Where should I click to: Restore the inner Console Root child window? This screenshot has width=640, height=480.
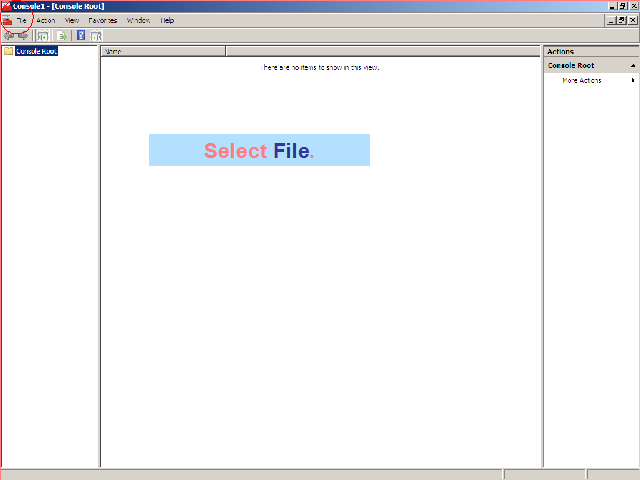(x=621, y=20)
